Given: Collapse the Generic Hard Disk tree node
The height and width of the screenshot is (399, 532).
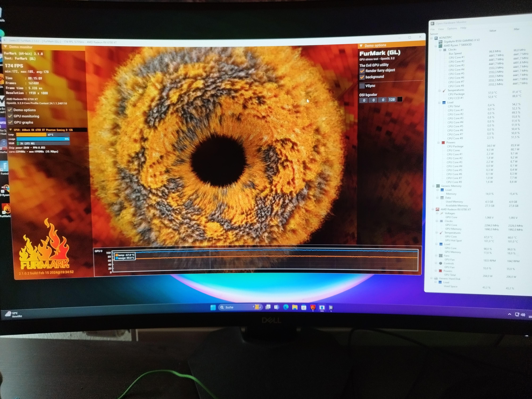Looking at the screenshot, I should point(431,278).
